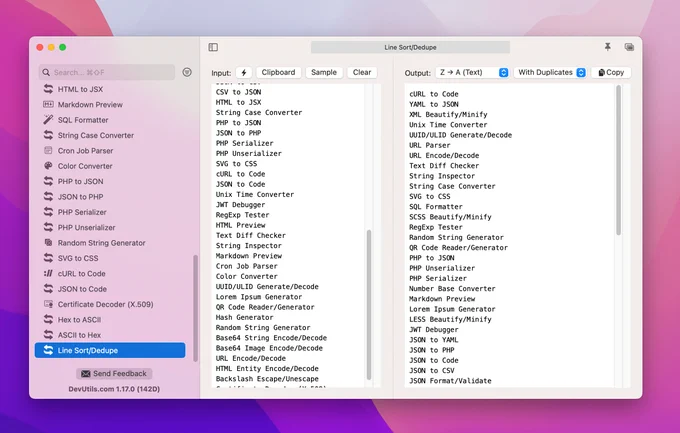Click the Hex to ASCII icon
Screen dimensions: 680x433
48,319
